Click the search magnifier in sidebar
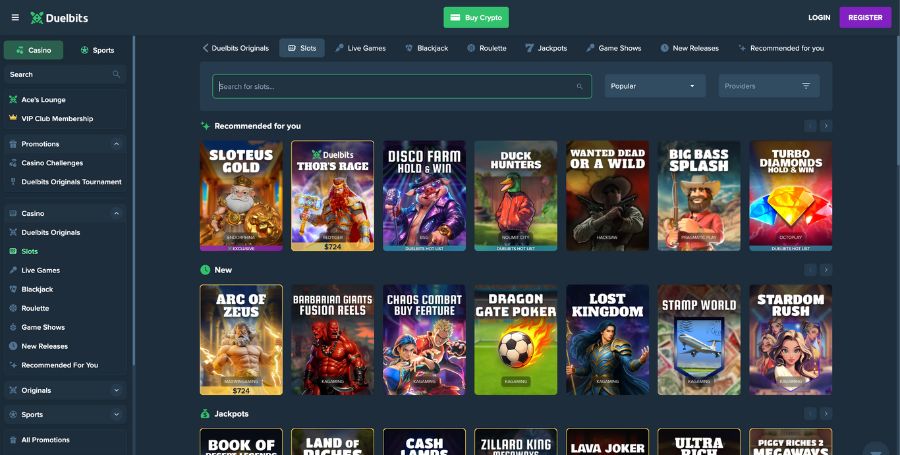Viewport: 900px width, 455px height. [x=116, y=74]
